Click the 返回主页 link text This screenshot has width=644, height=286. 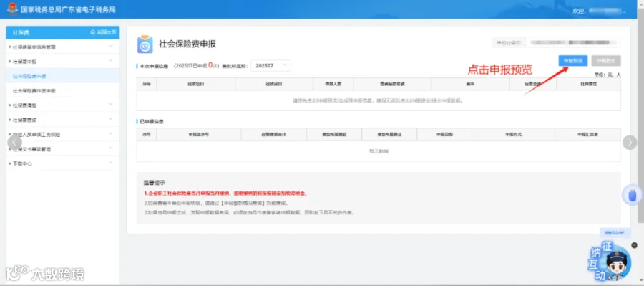(x=106, y=32)
